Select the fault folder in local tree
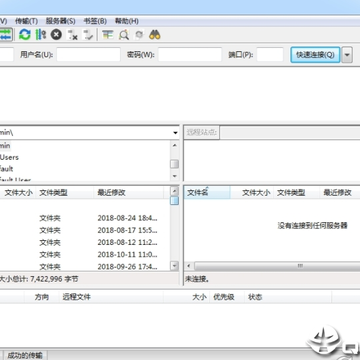Screen dimensions: 360x360 pyautogui.click(x=6, y=169)
